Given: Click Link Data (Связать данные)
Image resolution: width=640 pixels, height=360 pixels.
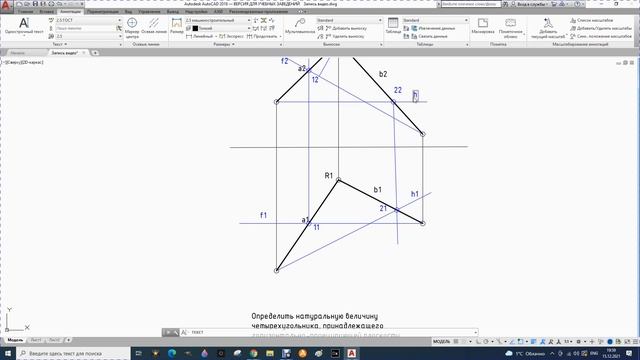Looking at the screenshot, I should coord(429,36).
